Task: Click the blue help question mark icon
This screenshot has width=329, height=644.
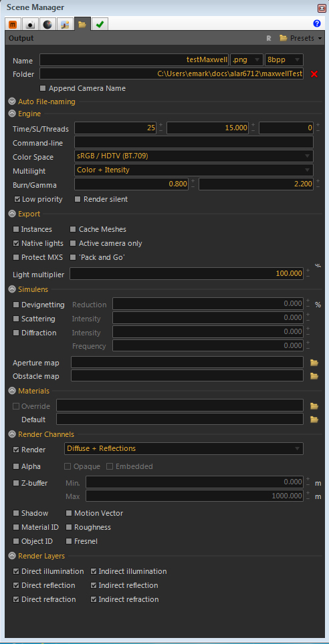Action: pos(317,23)
